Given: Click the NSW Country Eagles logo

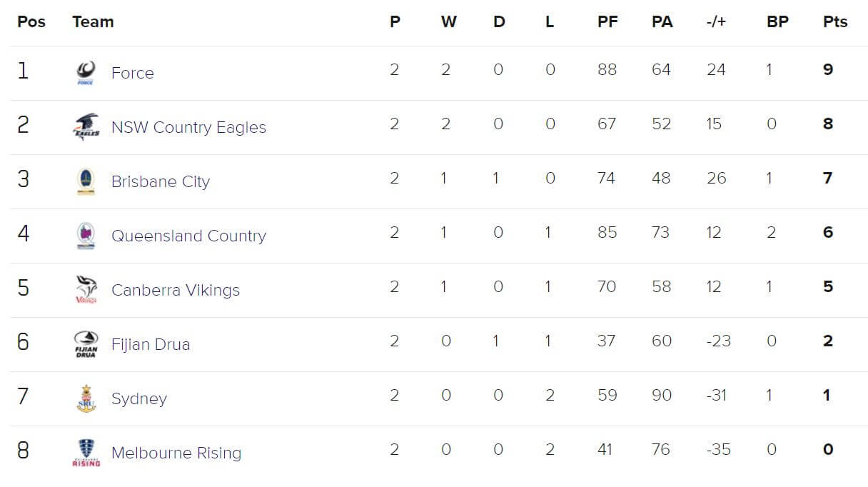Looking at the screenshot, I should 86,127.
